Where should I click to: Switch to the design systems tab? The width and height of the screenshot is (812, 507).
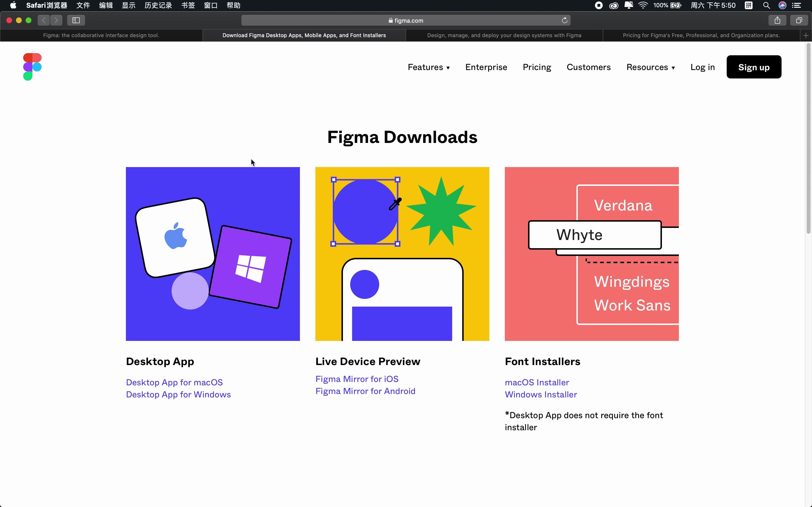tap(504, 35)
